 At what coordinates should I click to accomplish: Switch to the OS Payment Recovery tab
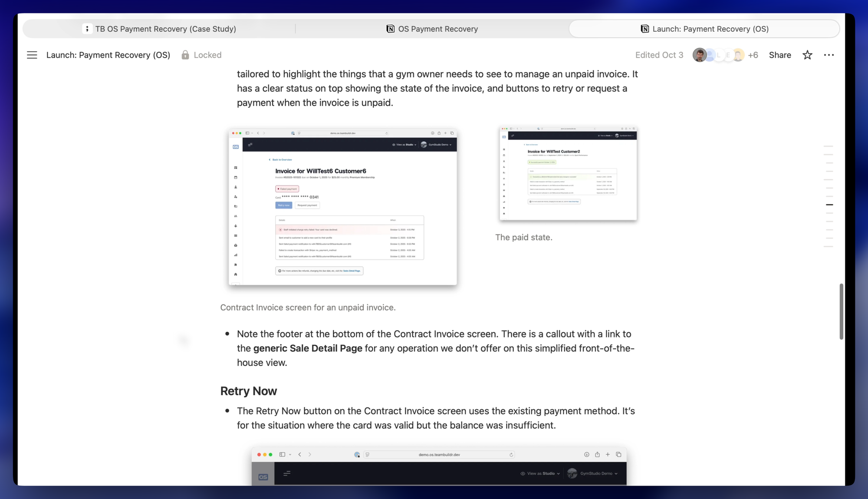(x=437, y=29)
